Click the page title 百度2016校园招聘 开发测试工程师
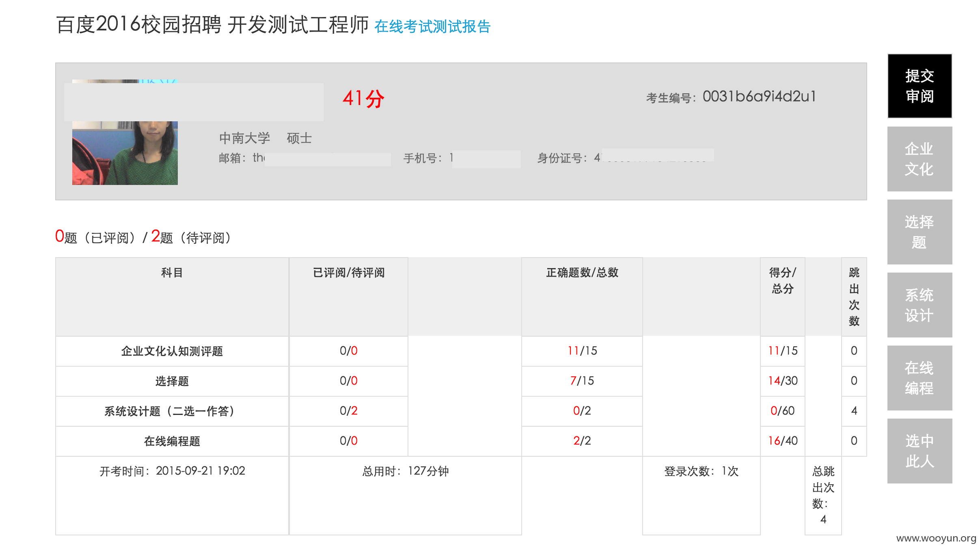The height and width of the screenshot is (550, 980). 212,24
